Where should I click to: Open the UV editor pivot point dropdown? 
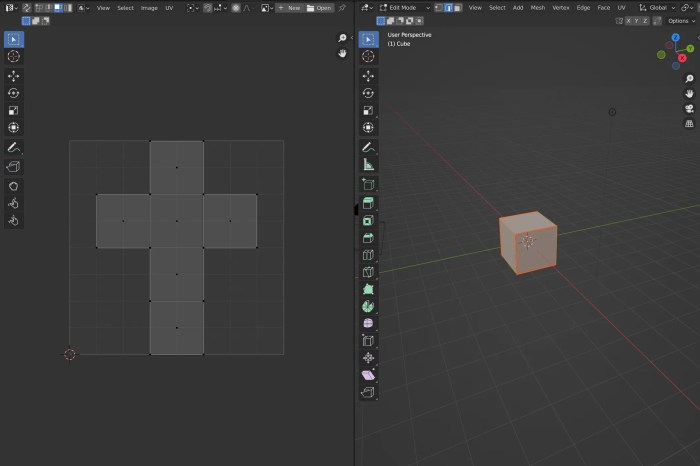point(193,8)
